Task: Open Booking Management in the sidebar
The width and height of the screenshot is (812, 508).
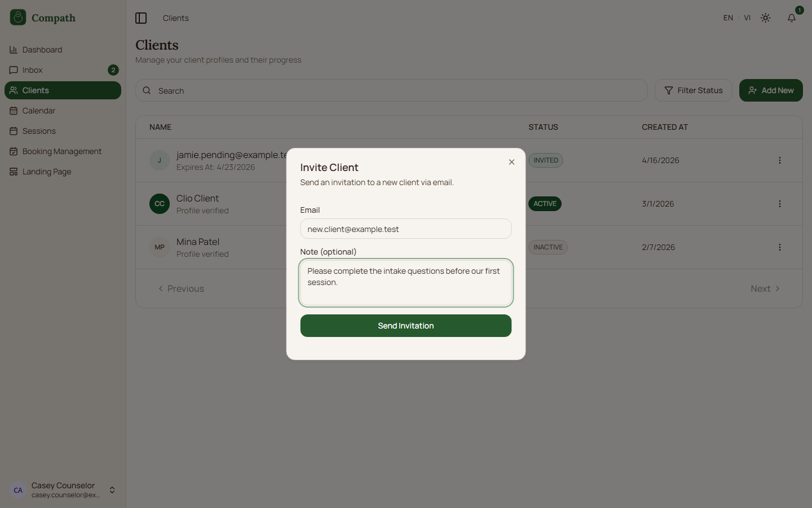Action: click(63, 151)
